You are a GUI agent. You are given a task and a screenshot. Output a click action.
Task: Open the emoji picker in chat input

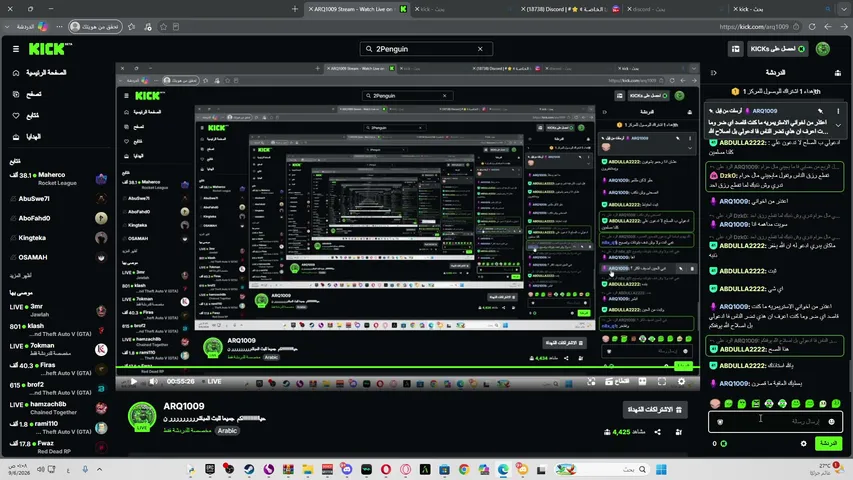pos(831,422)
